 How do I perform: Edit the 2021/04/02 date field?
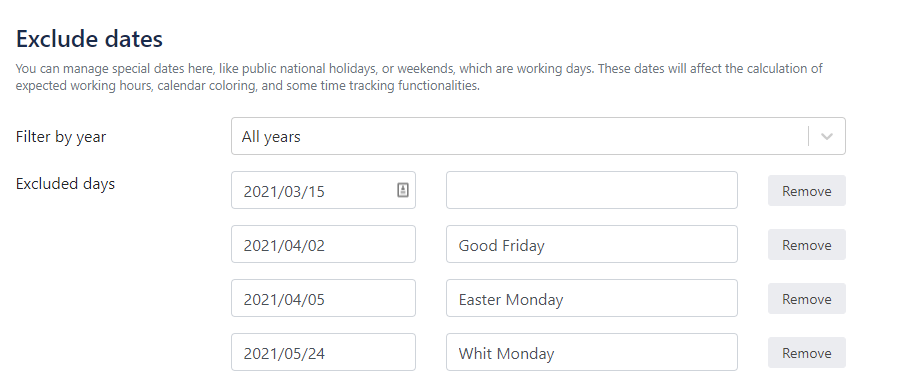[323, 244]
